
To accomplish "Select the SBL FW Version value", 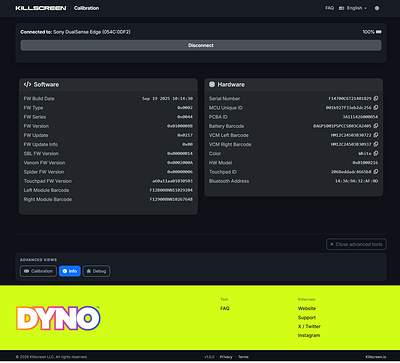I will 180,154.
